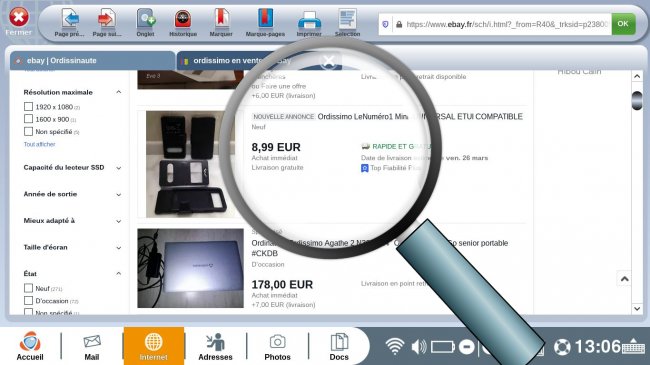Viewport: 650px width, 365px height.
Task: Open the laptop listing thumbnail
Action: pyautogui.click(x=191, y=268)
